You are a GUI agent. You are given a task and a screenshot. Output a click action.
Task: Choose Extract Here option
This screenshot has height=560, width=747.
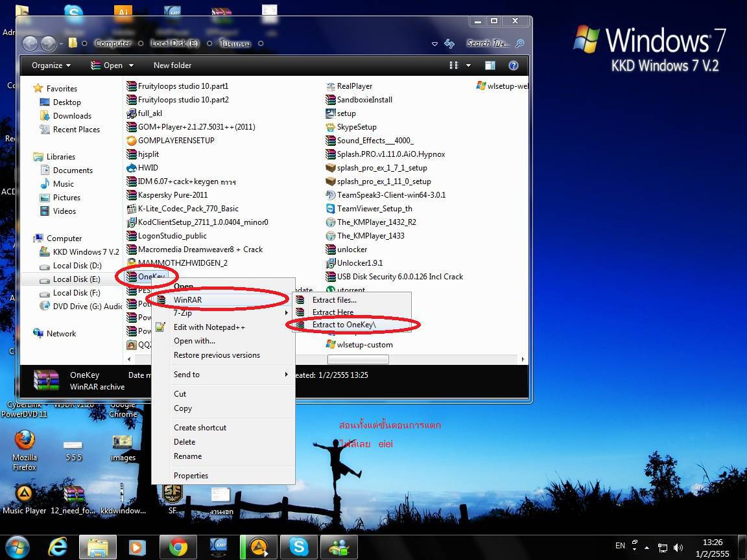point(352,312)
